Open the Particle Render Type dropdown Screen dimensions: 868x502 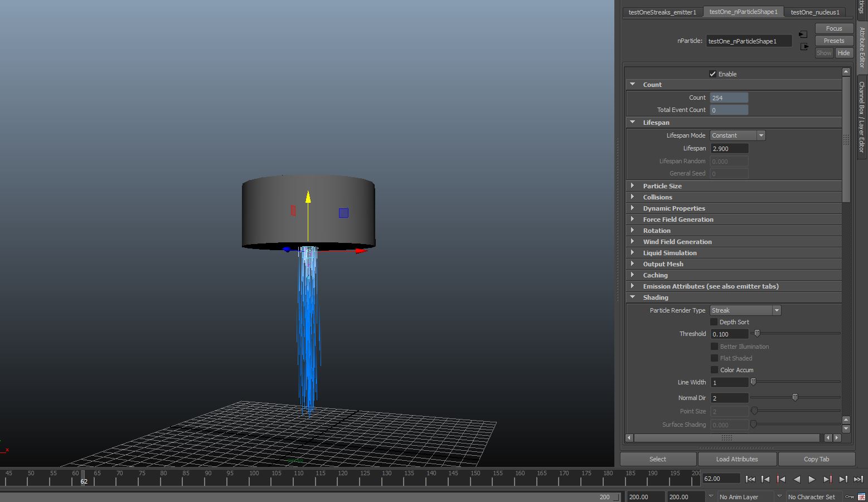click(745, 310)
